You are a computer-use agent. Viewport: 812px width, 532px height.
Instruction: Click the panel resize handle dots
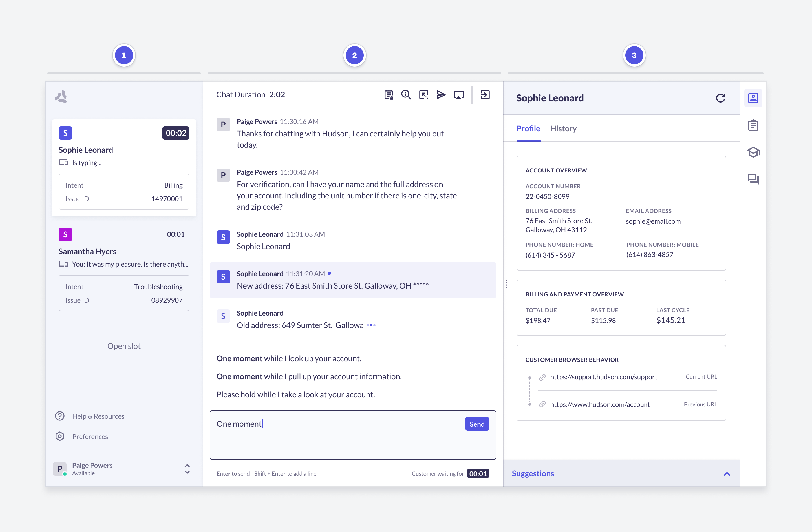[x=507, y=284]
